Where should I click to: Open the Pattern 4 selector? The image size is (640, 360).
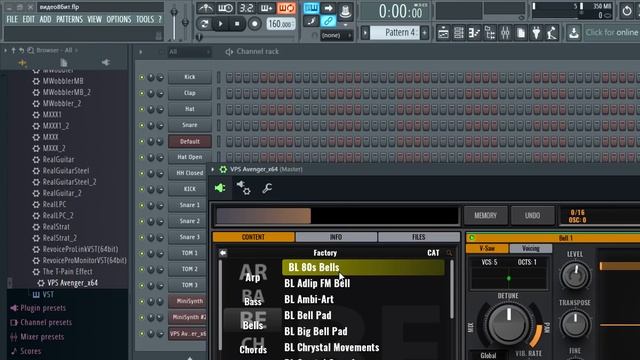point(396,32)
